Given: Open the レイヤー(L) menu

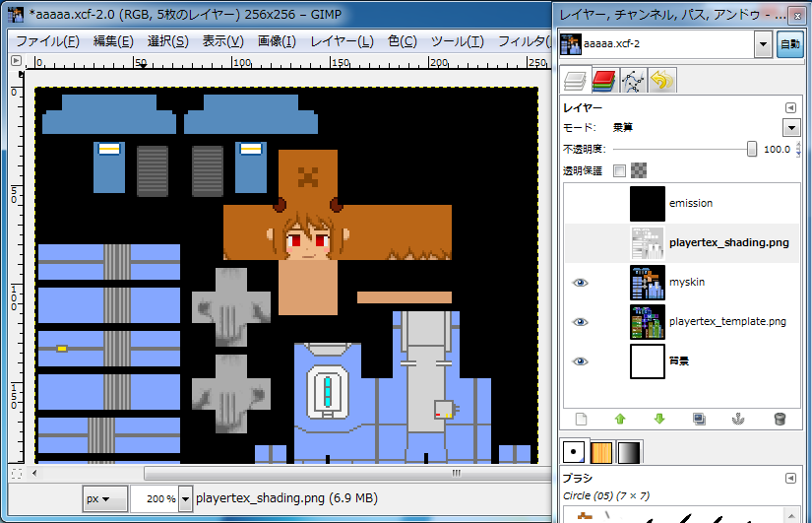Looking at the screenshot, I should pyautogui.click(x=342, y=41).
